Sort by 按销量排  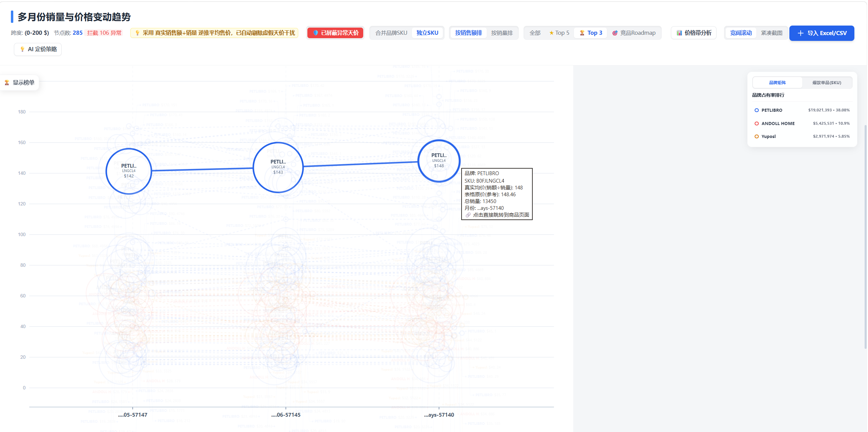(502, 33)
